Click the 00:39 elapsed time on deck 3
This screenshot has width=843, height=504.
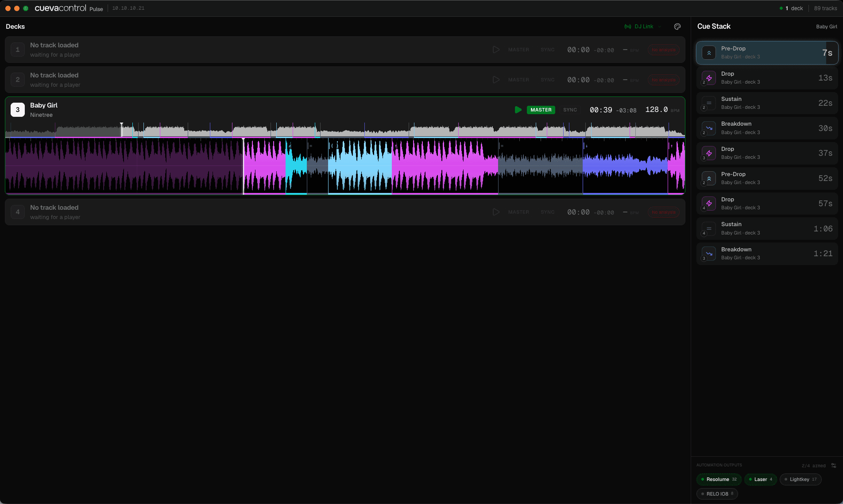(601, 110)
